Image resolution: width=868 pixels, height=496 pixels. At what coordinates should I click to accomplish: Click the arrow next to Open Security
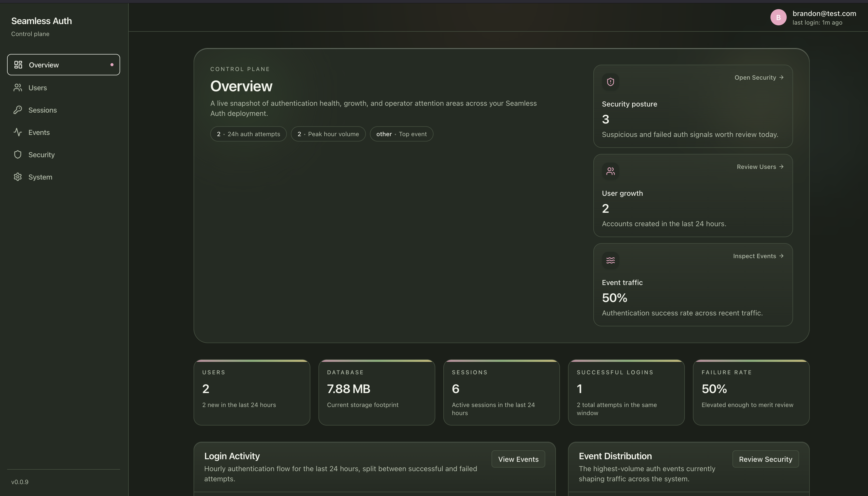tap(781, 77)
